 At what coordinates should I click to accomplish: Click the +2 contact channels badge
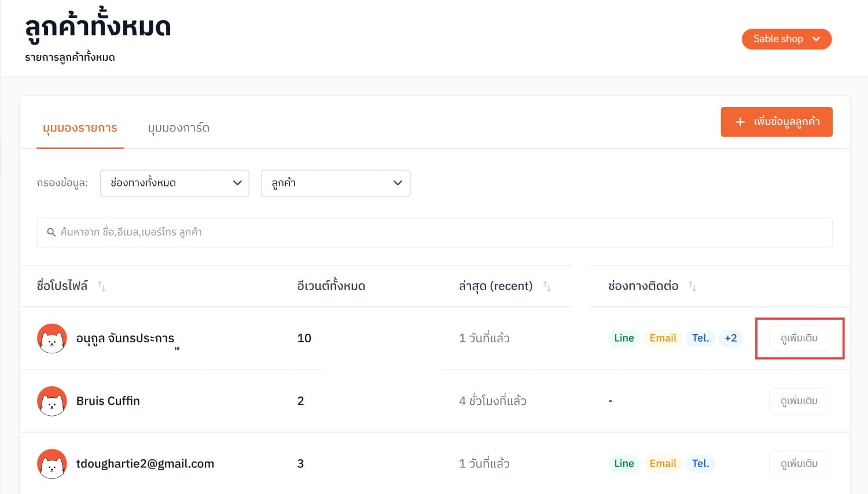click(x=731, y=338)
